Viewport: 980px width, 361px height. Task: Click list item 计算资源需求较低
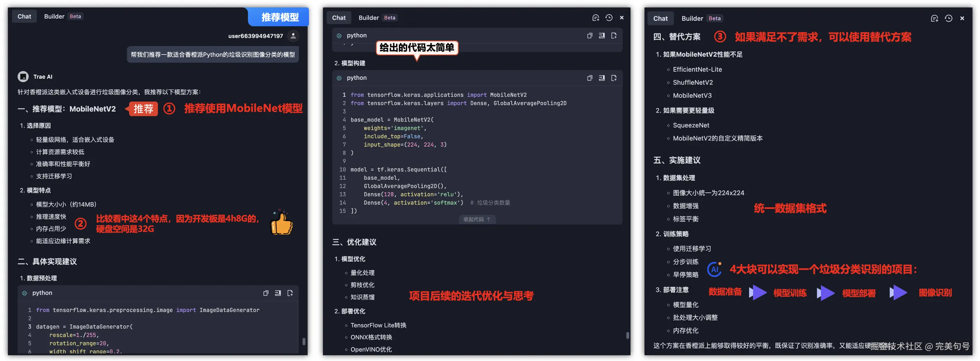pyautogui.click(x=60, y=152)
